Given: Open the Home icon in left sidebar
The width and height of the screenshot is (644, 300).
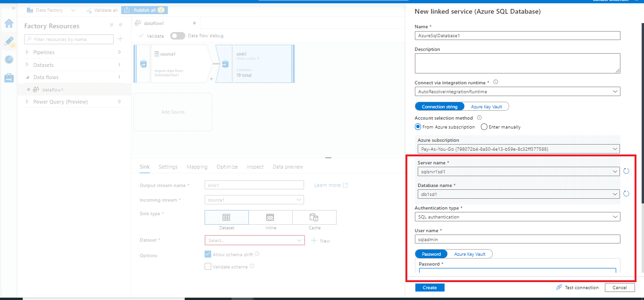Looking at the screenshot, I should pos(9,24).
